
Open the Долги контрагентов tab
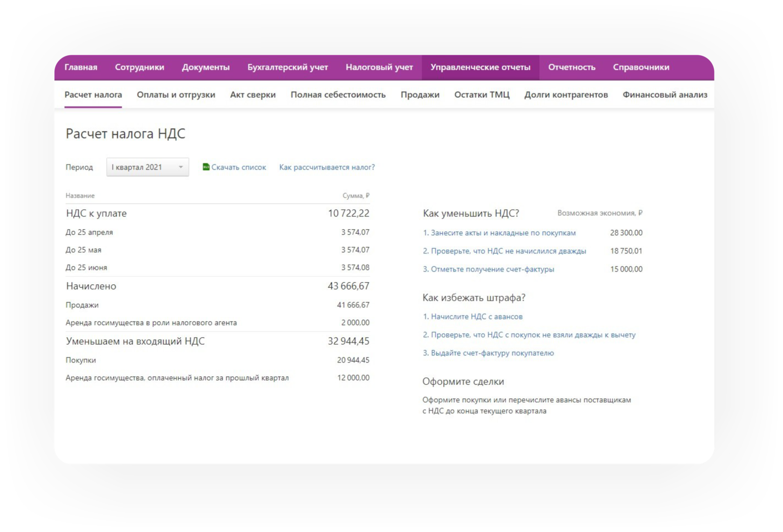(566, 95)
